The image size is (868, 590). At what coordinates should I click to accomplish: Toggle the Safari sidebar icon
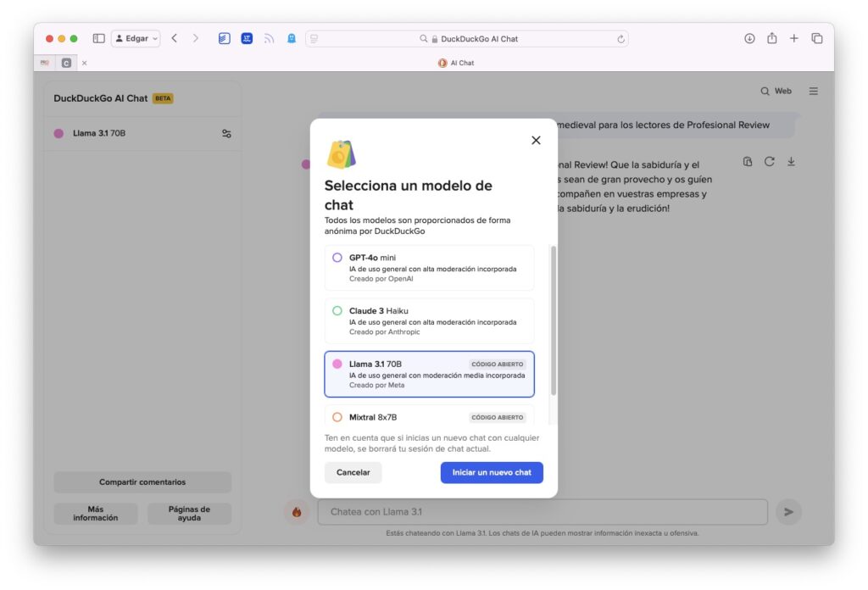(x=98, y=38)
